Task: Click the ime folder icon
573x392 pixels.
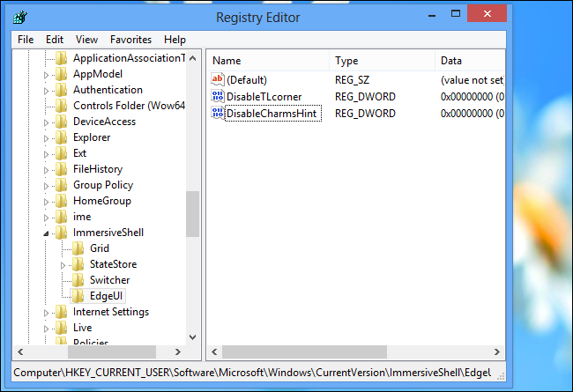Action: pyautogui.click(x=62, y=217)
